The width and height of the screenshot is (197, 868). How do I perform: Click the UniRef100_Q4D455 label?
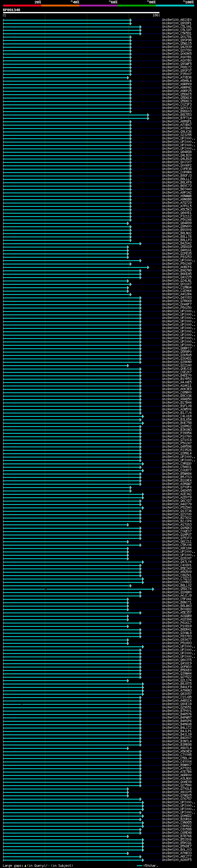click(177, 491)
